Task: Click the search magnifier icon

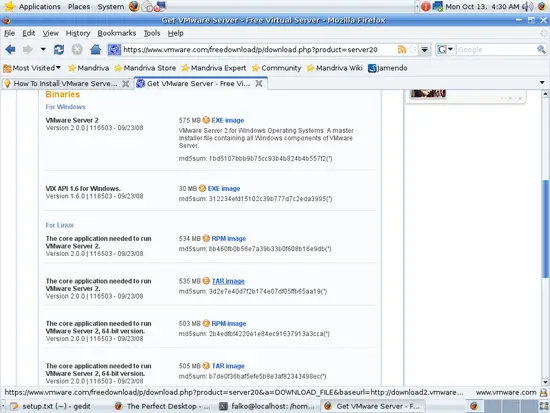Action: point(541,49)
